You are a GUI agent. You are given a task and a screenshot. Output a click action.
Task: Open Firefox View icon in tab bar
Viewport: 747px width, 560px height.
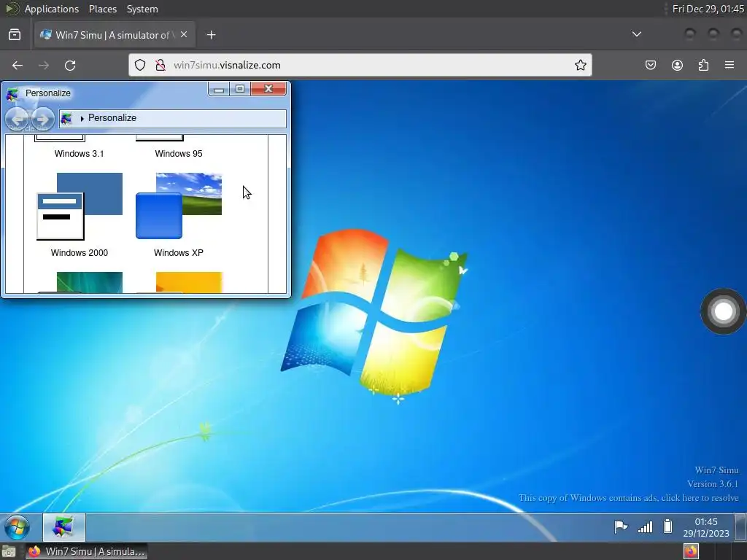pyautogui.click(x=15, y=35)
